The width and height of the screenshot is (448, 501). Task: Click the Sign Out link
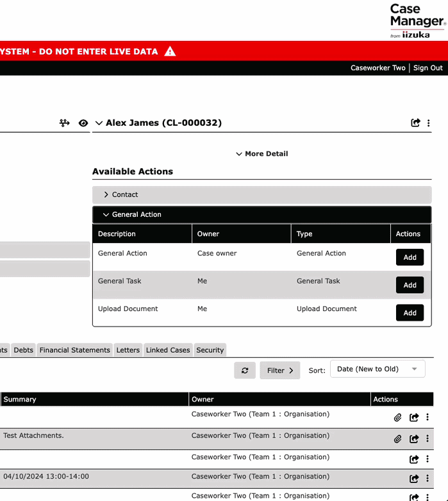coord(428,68)
